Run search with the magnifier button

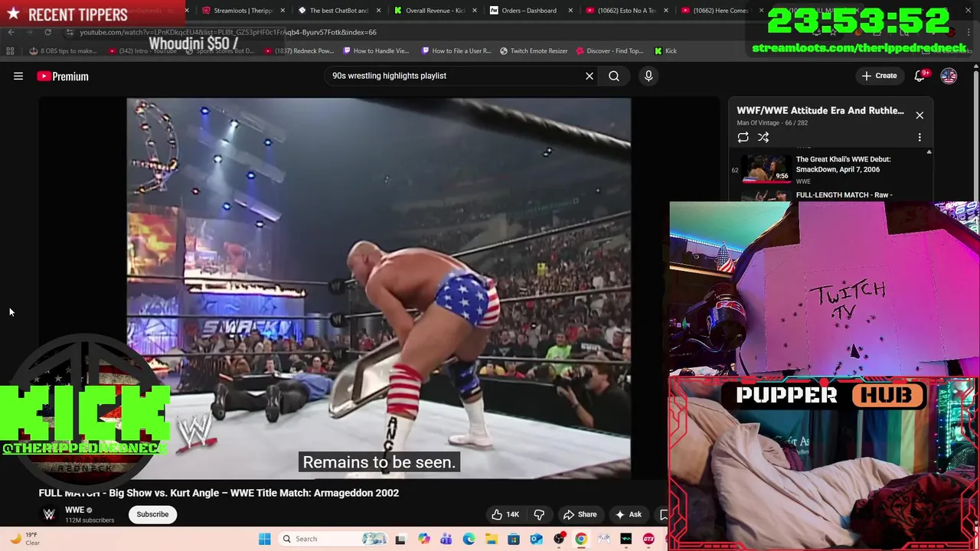(614, 76)
